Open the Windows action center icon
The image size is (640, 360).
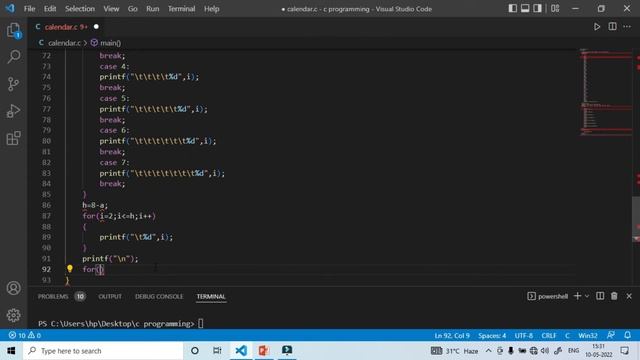pos(624,351)
